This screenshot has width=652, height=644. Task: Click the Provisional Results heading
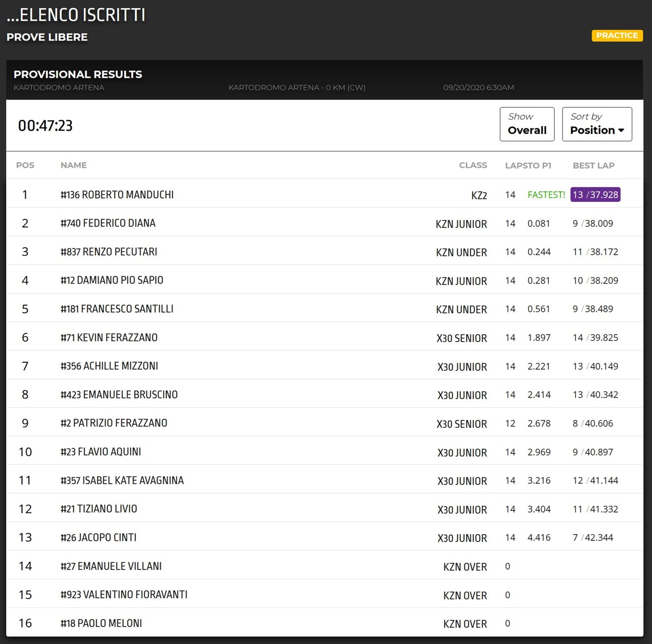[78, 74]
